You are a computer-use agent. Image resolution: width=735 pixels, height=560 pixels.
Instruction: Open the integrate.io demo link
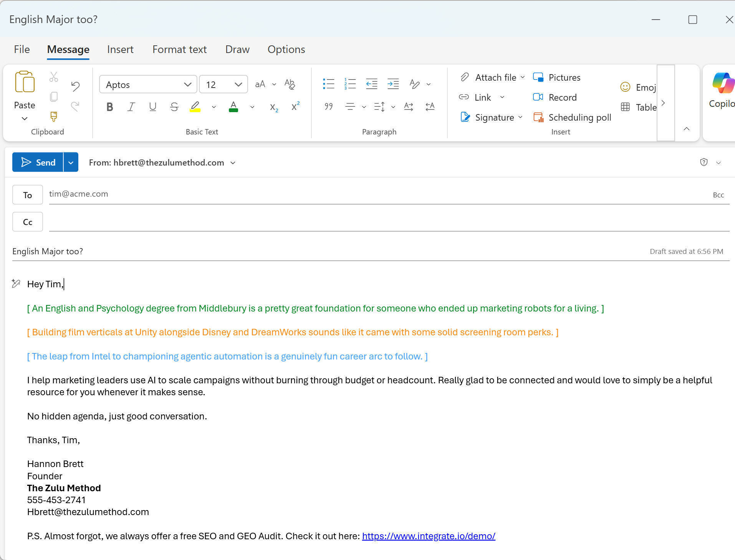coord(429,536)
